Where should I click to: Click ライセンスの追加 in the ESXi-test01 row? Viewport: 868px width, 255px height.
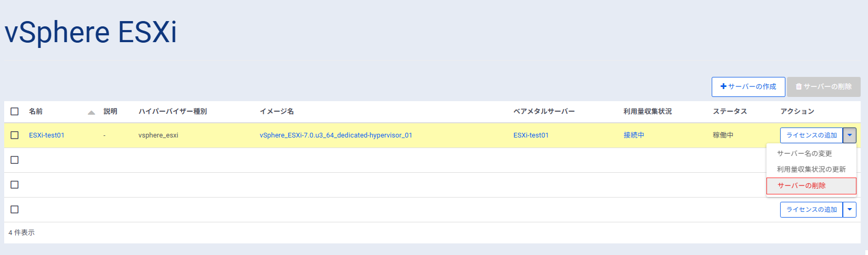811,135
